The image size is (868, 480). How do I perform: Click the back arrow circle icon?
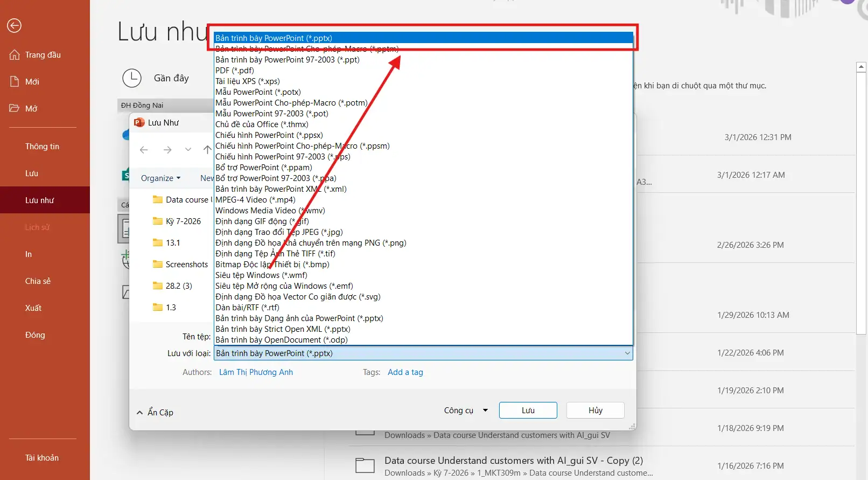click(15, 25)
